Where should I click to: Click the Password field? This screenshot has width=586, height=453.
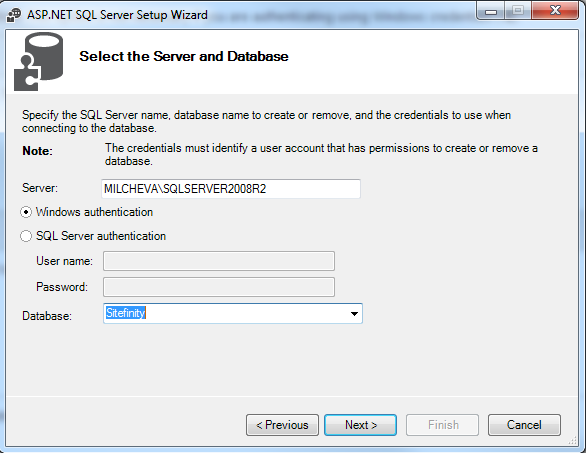[x=219, y=287]
